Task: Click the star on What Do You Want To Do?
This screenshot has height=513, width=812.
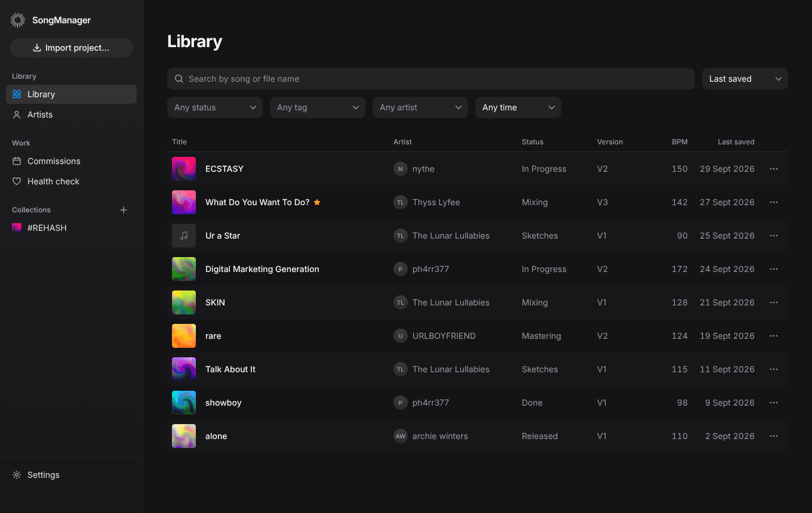Action: (x=317, y=202)
